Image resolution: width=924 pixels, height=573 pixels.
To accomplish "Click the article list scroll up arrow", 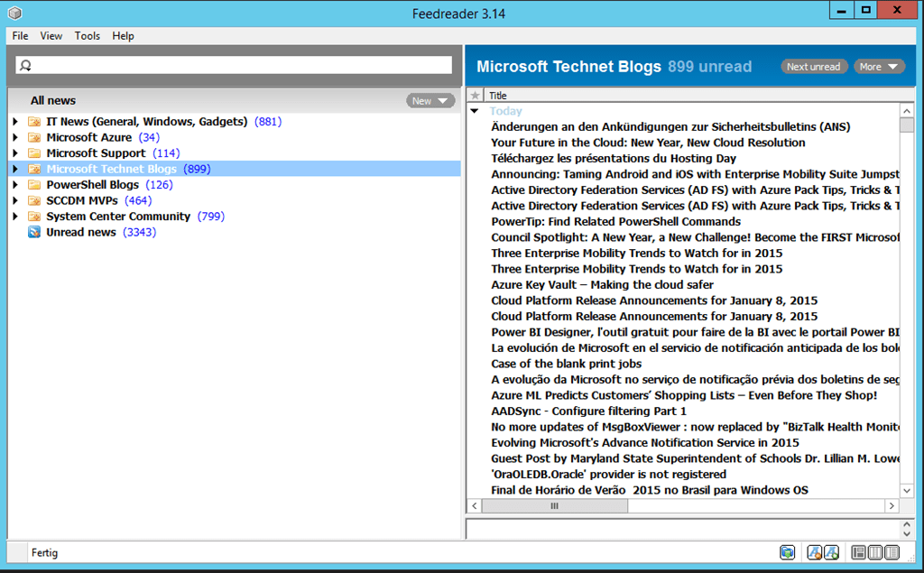I will (907, 111).
